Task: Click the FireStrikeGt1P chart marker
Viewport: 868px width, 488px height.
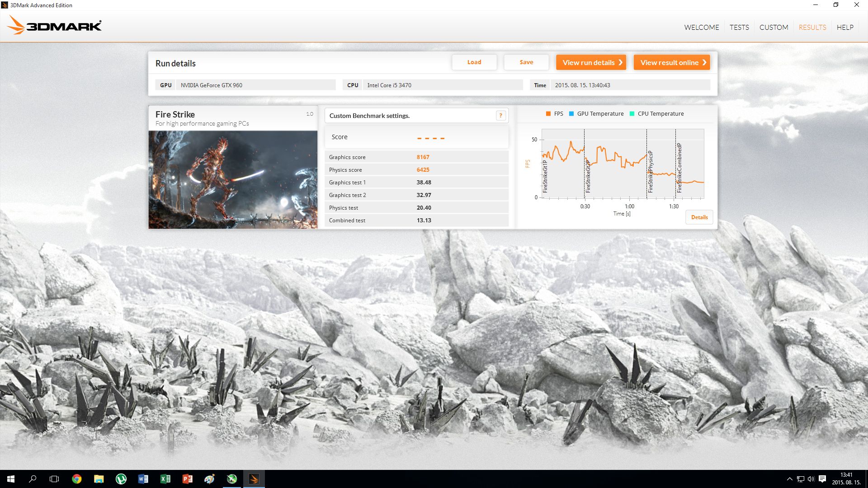Action: (x=545, y=177)
